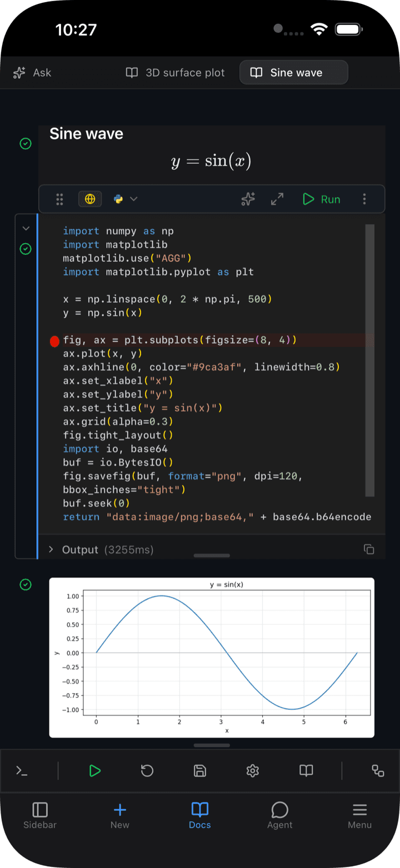Open the cell's three-dot more menu
The height and width of the screenshot is (868, 400).
click(x=364, y=199)
